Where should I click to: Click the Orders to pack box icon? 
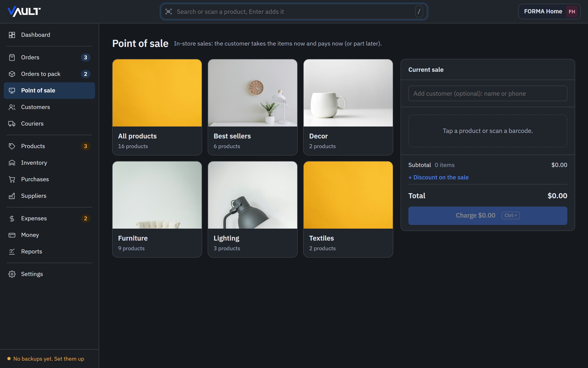click(x=12, y=74)
